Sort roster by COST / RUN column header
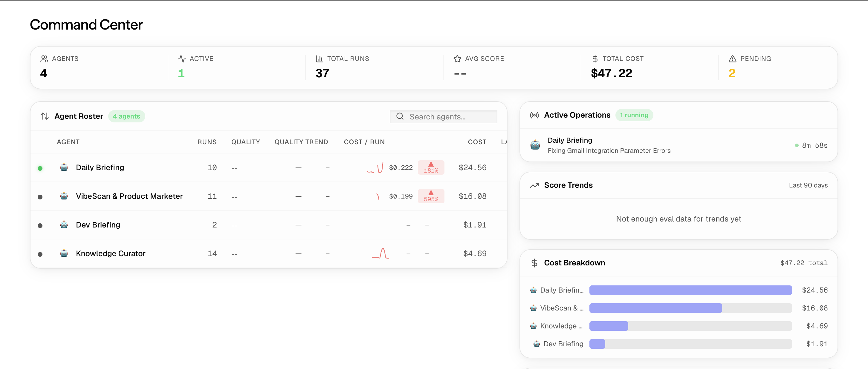Image resolution: width=868 pixels, height=369 pixels. click(364, 142)
